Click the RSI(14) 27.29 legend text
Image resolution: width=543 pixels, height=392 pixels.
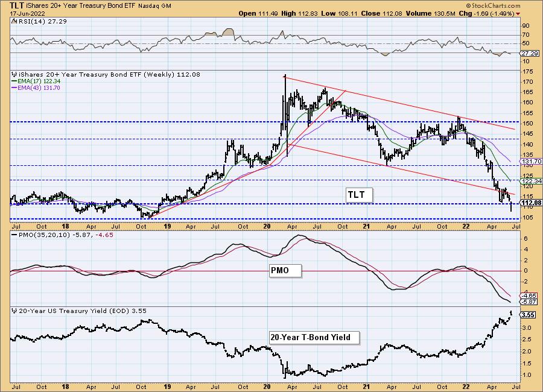(x=42, y=21)
